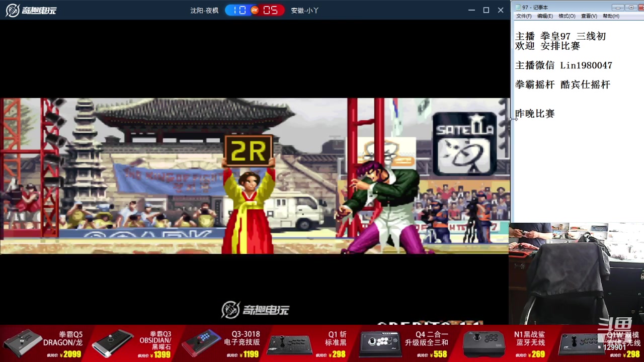Click the line 昨晚比赛 in Notepad

coord(535,114)
